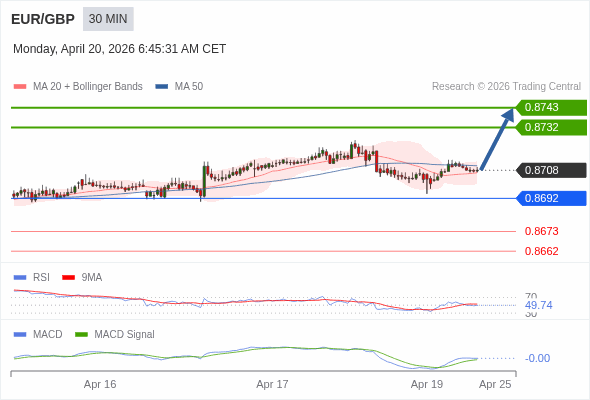The image size is (590, 400).
Task: Click the Apr 16 date axis label
Action: coord(100,384)
